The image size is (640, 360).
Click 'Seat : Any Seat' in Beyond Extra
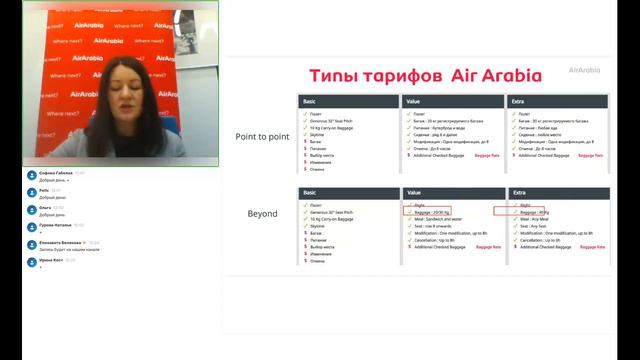click(533, 226)
